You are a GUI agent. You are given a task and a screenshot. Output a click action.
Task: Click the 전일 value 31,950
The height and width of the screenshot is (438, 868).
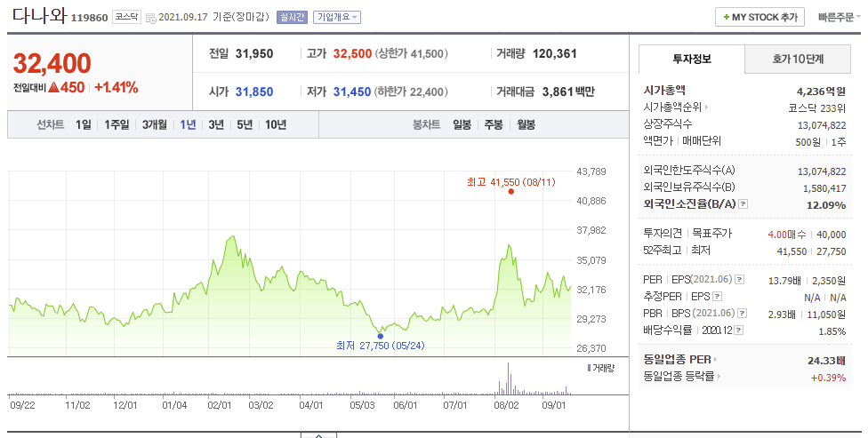(254, 53)
